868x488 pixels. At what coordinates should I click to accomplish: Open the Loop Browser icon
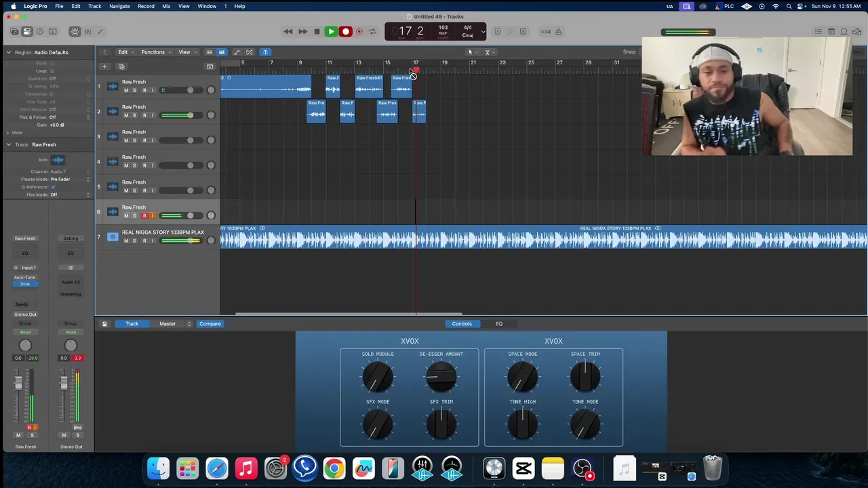(844, 31)
